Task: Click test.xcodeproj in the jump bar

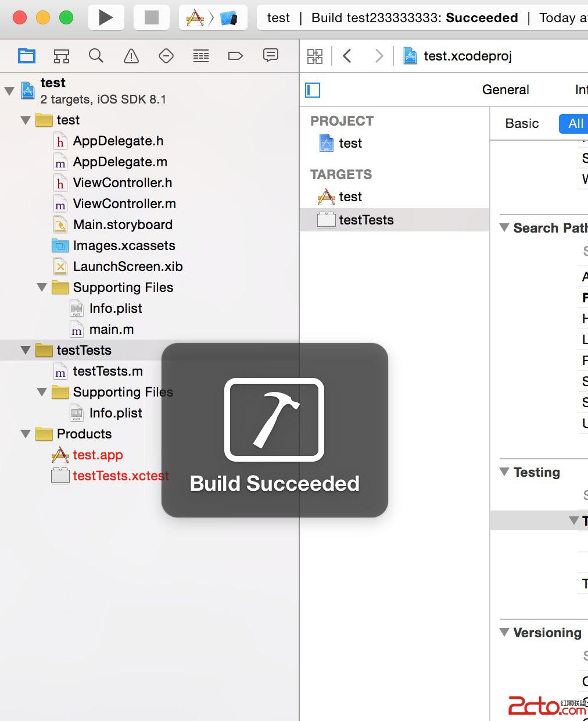Action: pyautogui.click(x=467, y=56)
